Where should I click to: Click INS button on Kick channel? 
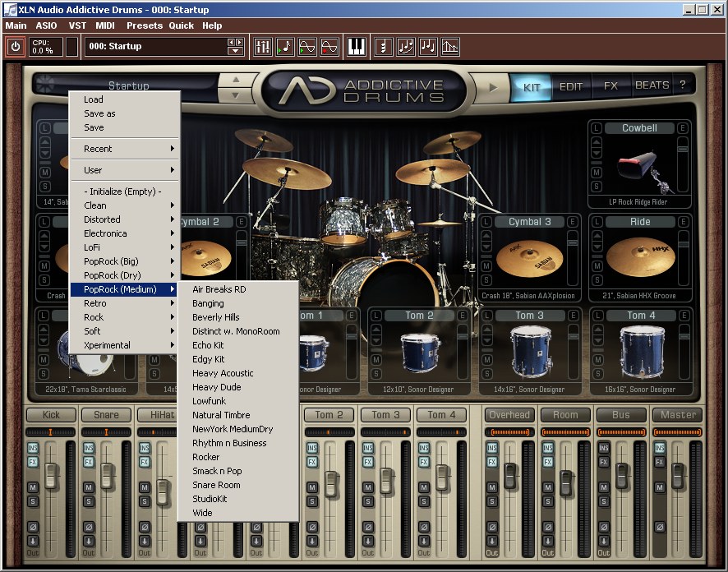tap(33, 448)
